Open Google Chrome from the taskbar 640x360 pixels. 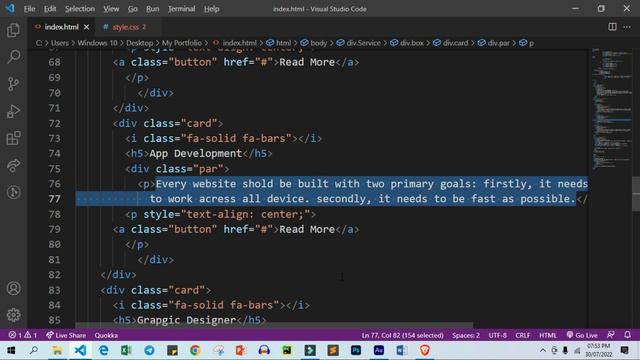(x=195, y=350)
